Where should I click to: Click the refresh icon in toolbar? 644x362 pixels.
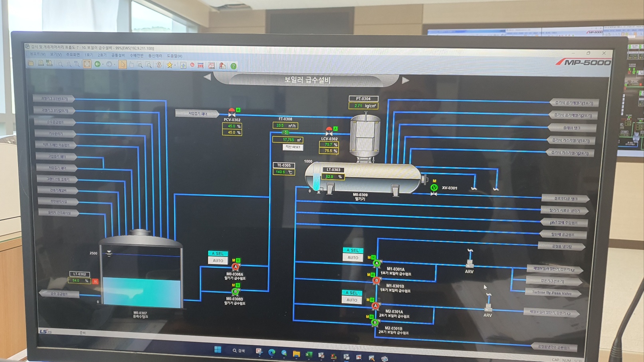(159, 65)
